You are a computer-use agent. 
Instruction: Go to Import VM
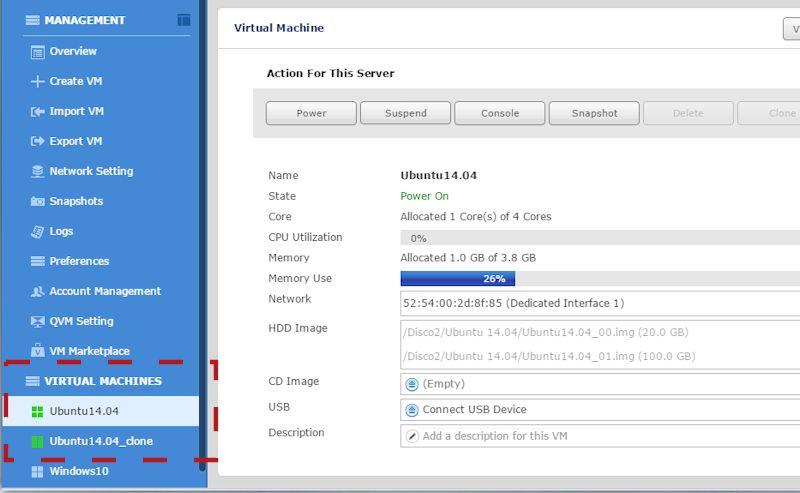(77, 111)
